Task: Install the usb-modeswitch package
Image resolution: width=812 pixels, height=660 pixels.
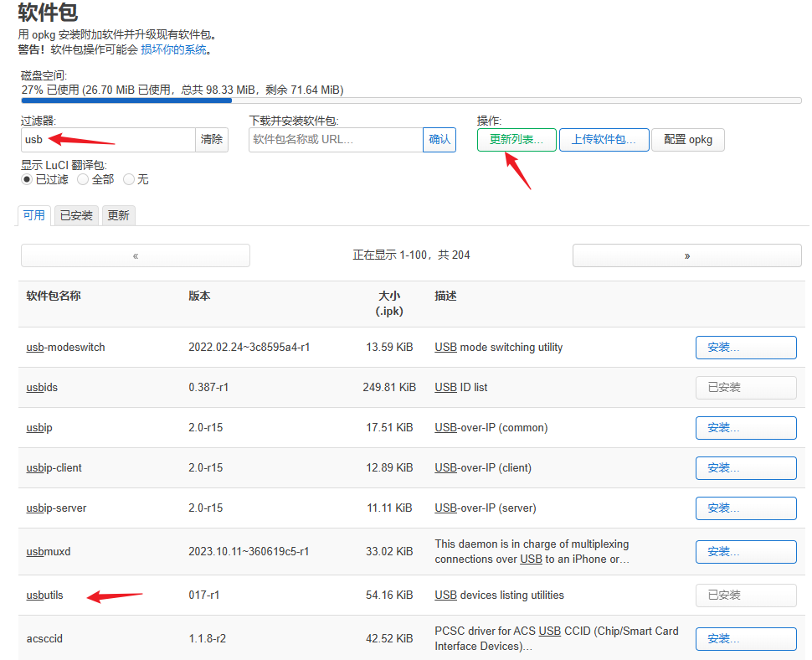Action: 745,347
